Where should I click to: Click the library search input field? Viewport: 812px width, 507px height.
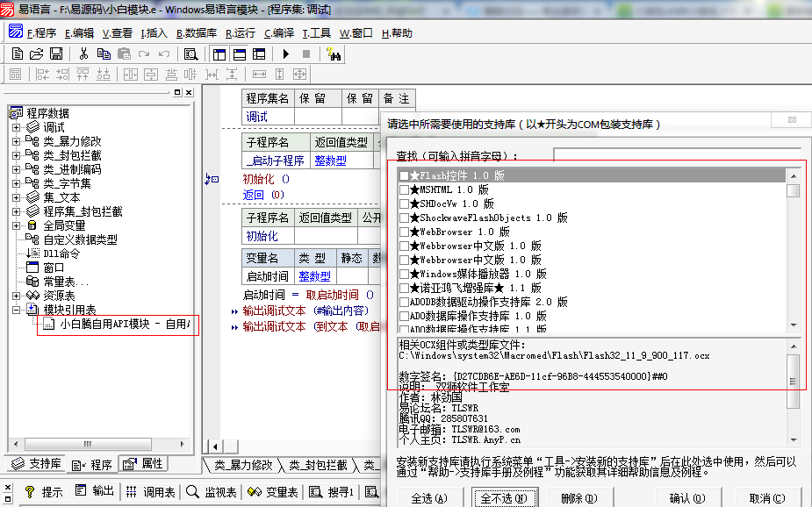(678, 154)
